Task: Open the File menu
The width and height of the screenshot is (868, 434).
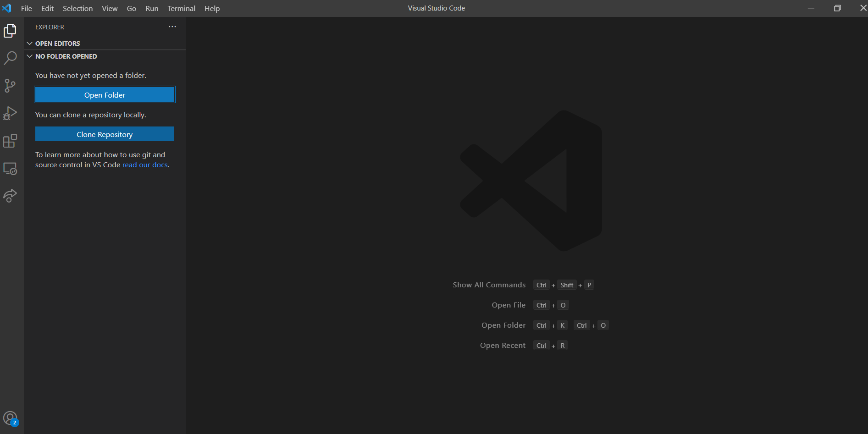Action: [27, 8]
